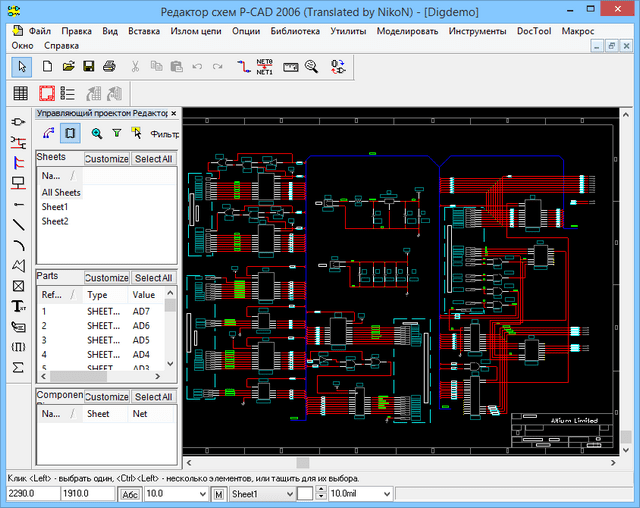Open the grid size 10.0 dropdown

click(200, 494)
